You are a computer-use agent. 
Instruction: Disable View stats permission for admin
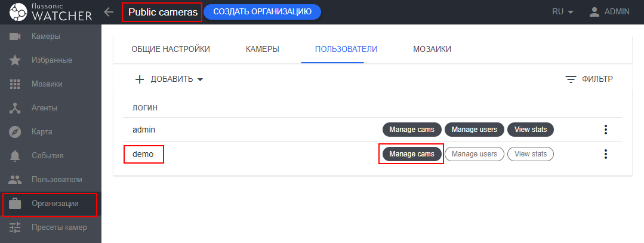click(x=531, y=130)
